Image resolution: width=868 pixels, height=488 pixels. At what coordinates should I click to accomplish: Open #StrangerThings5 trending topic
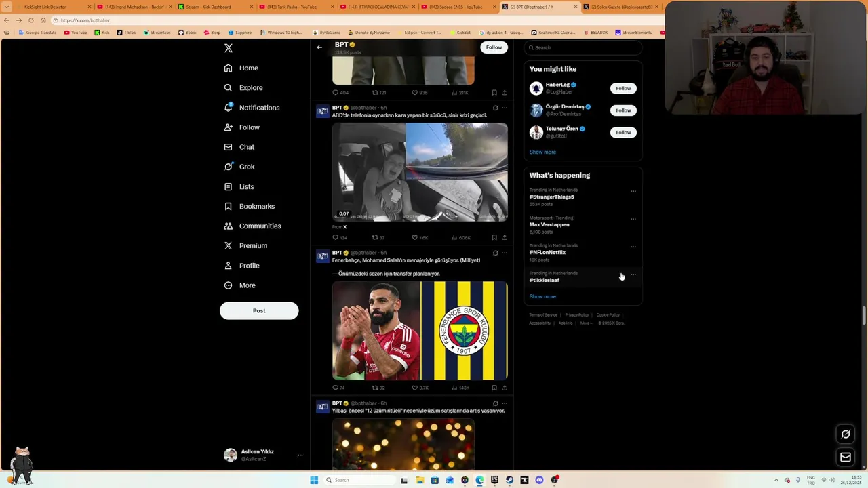[551, 197]
